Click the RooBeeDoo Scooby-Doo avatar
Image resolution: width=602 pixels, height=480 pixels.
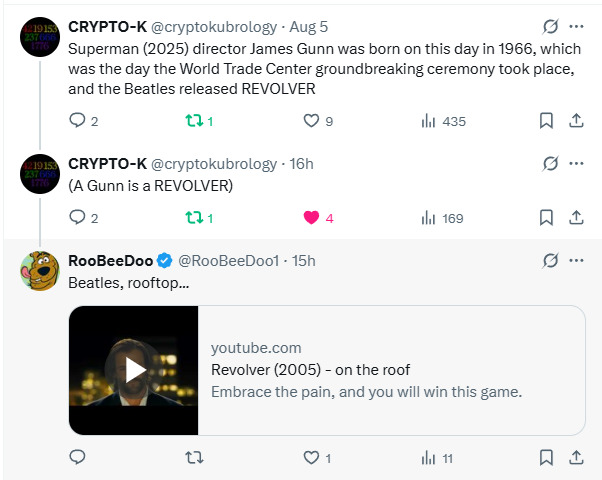coord(39,270)
